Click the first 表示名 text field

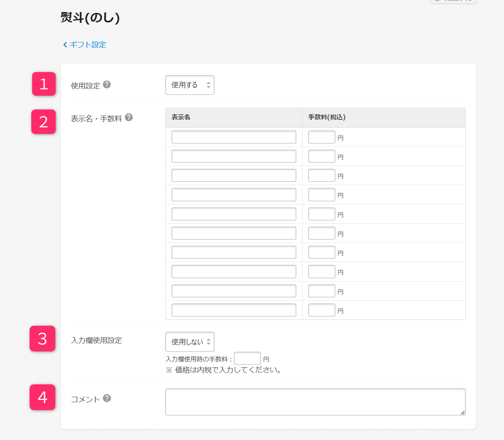234,137
